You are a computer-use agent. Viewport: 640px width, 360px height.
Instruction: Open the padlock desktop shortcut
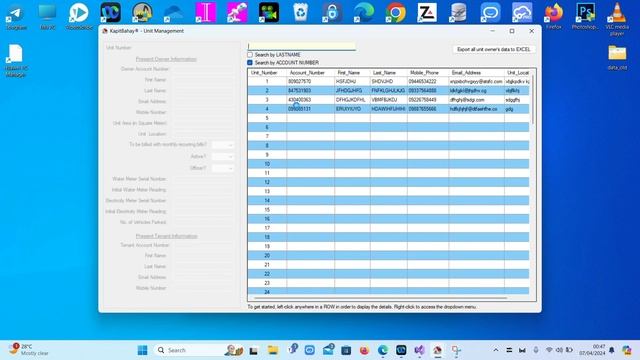[x=332, y=13]
